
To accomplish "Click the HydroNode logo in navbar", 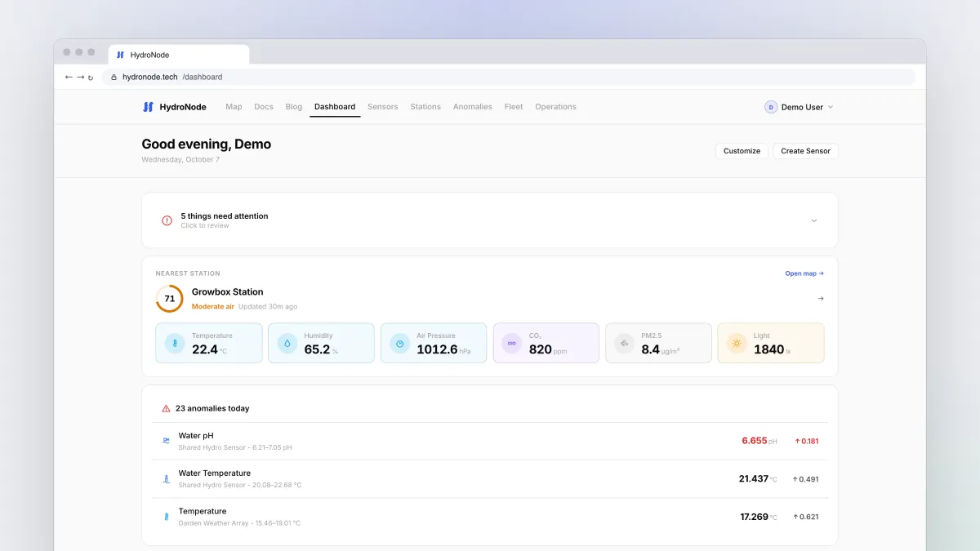I will [x=174, y=107].
